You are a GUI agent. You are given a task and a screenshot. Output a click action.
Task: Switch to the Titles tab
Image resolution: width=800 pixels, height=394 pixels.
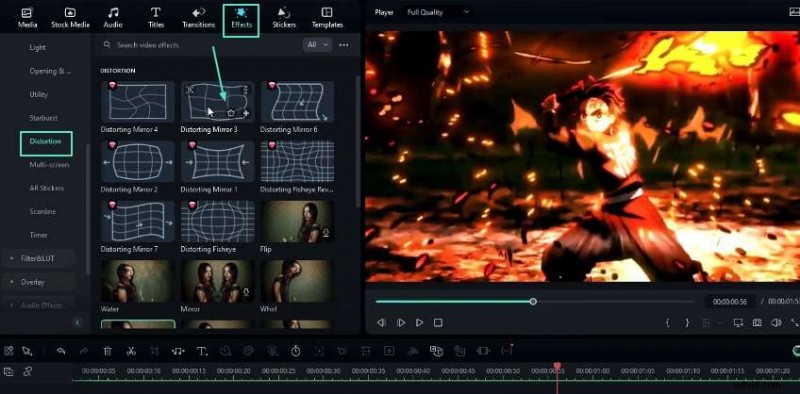(x=156, y=18)
